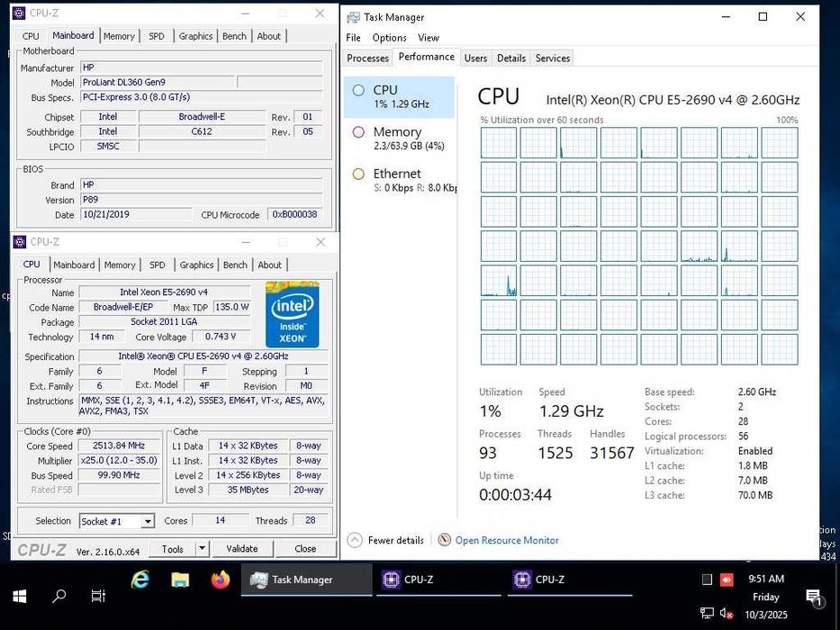Click the first logical processor utilization graph
Image resolution: width=840 pixels, height=630 pixels.
499,143
